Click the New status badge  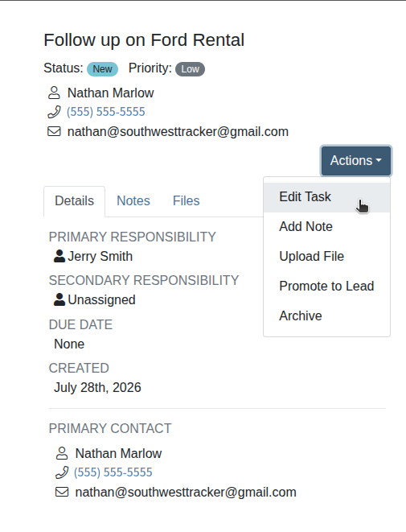tap(102, 69)
